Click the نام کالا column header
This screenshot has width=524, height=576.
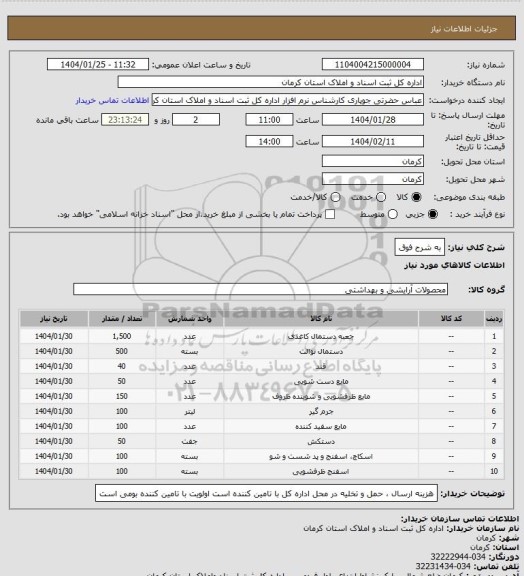point(321,319)
